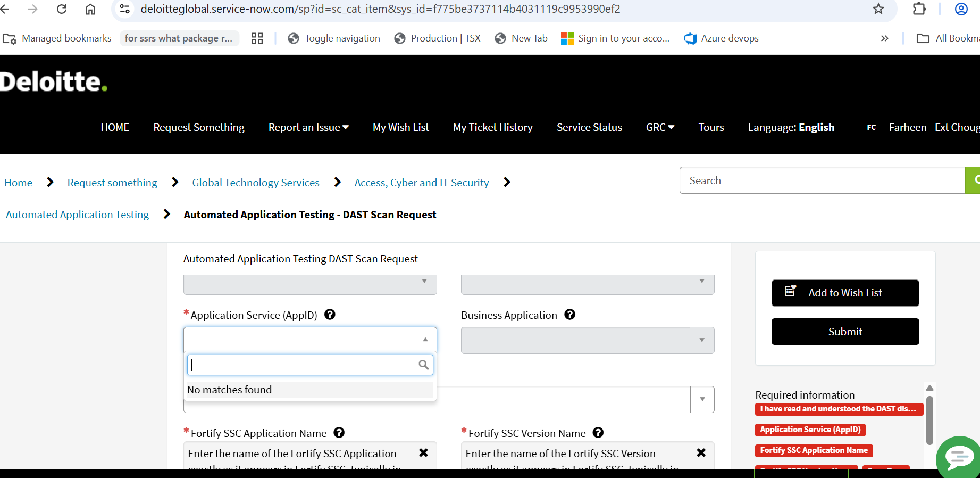Viewport: 980px width, 478px height.
Task: Open the browser extensions puzzle icon
Action: (x=919, y=9)
